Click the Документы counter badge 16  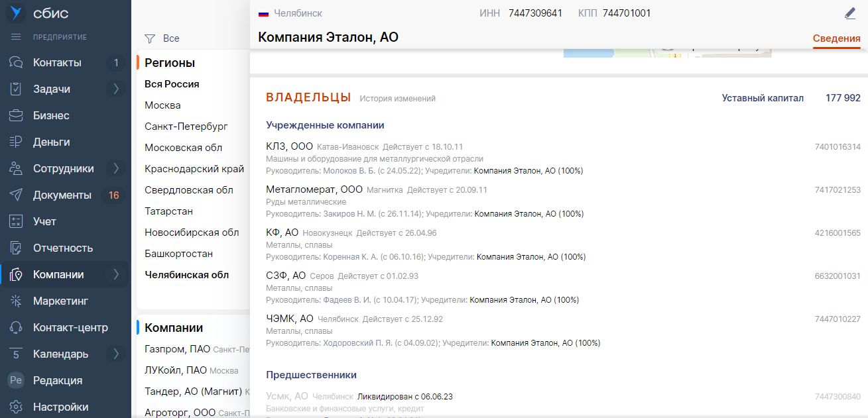pos(114,195)
